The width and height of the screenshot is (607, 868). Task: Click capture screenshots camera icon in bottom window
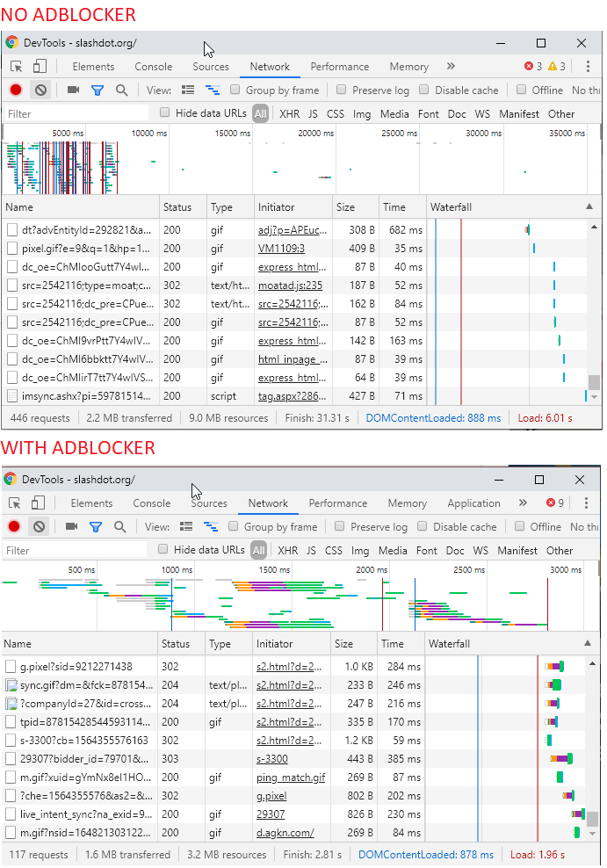[x=71, y=526]
